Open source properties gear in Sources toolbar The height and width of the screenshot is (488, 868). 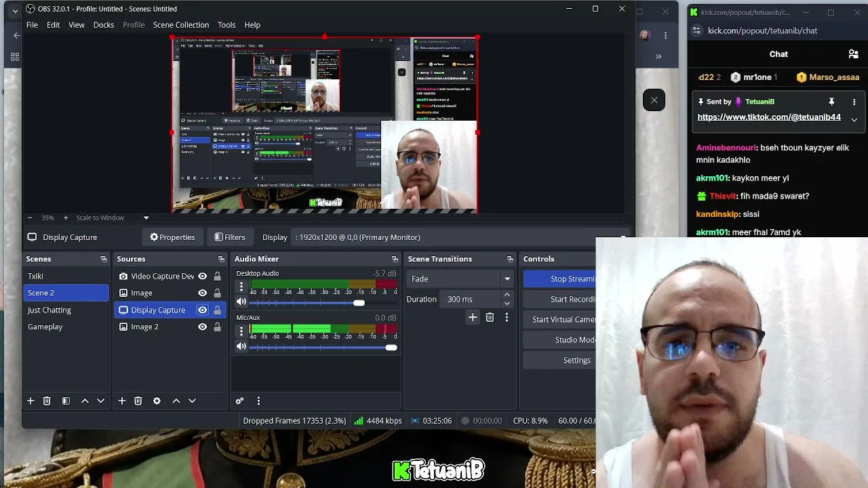[157, 401]
